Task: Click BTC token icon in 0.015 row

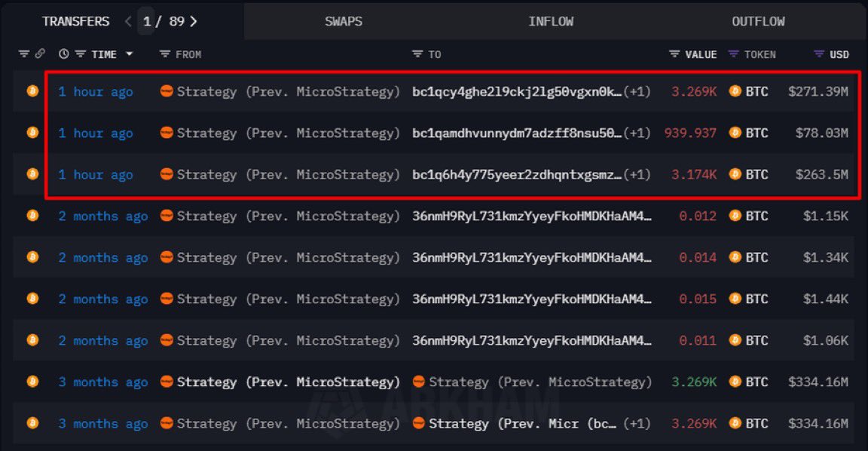Action: 735,299
